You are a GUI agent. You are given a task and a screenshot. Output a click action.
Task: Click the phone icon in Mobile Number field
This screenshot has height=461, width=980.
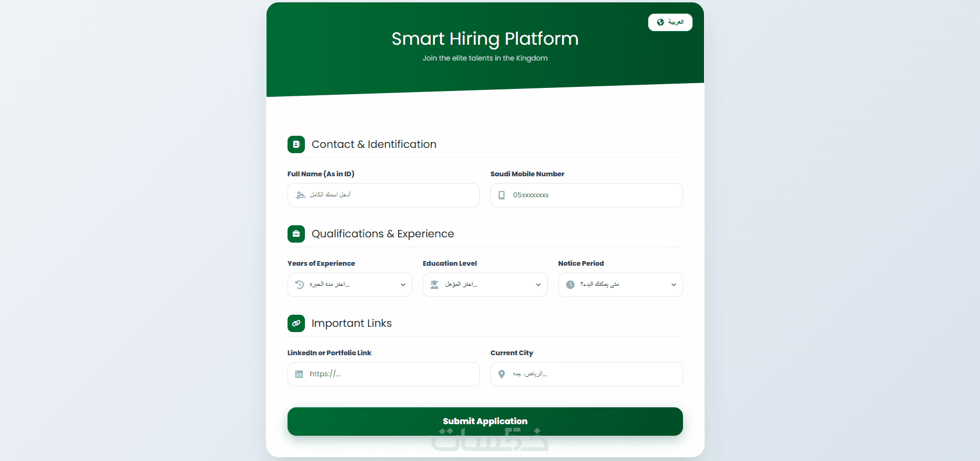tap(502, 195)
